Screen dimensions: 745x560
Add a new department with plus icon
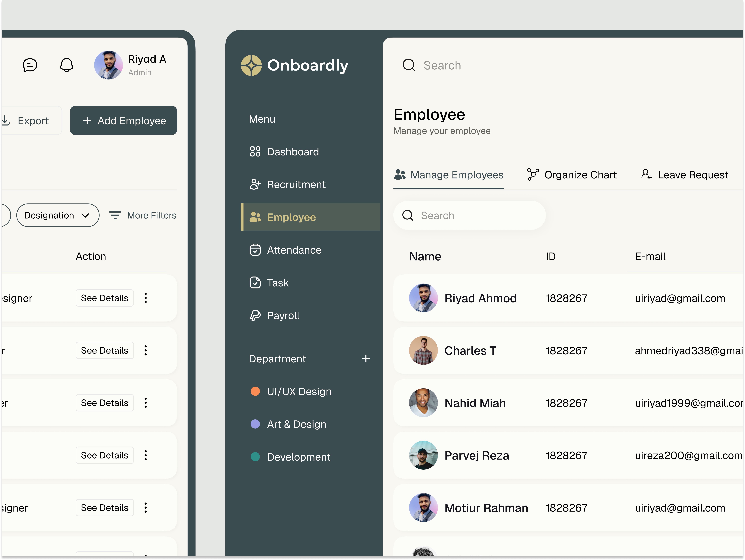pyautogui.click(x=366, y=358)
